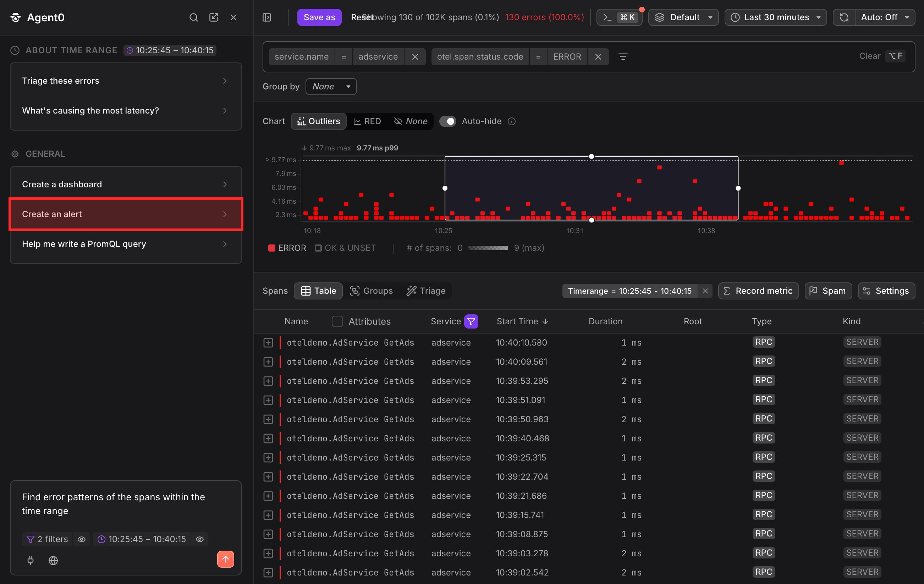Switch spans view to Triage tab
Screen dimensions: 924x584
point(426,291)
